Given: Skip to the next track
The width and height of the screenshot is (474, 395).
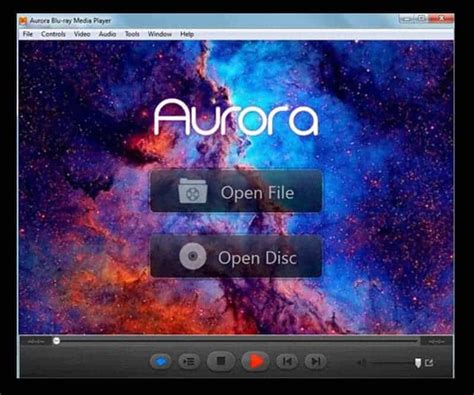Looking at the screenshot, I should pos(315,361).
